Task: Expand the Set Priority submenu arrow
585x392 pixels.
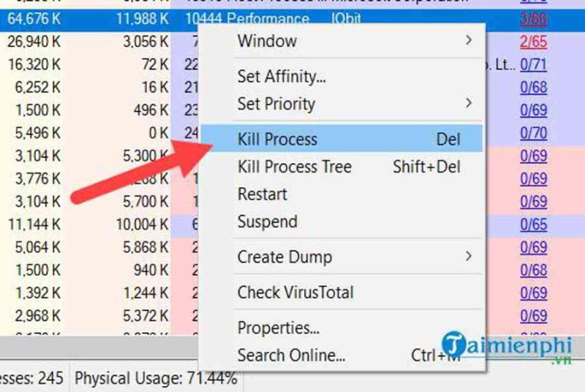Action: [469, 103]
